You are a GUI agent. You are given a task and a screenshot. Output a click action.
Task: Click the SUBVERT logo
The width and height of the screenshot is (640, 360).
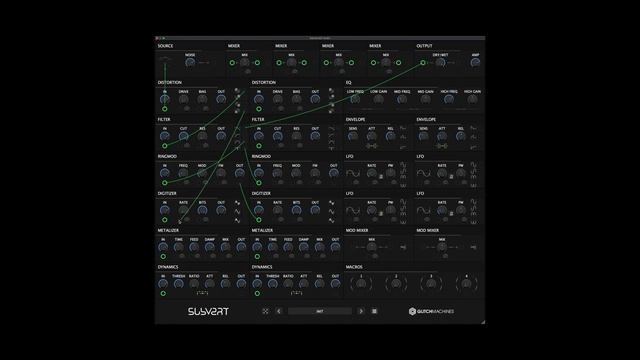coord(208,311)
